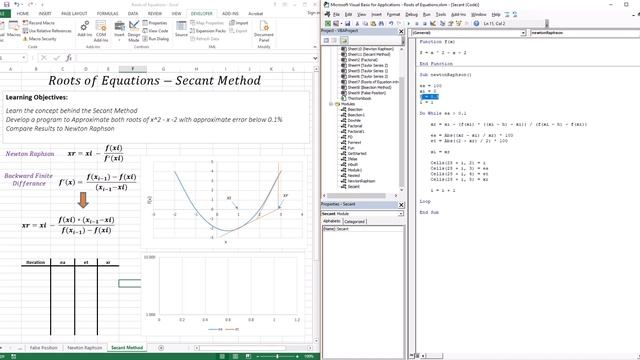Image resolution: width=640 pixels, height=360 pixels.
Task: Expand the Insert controls dropdown
Action: tap(119, 31)
